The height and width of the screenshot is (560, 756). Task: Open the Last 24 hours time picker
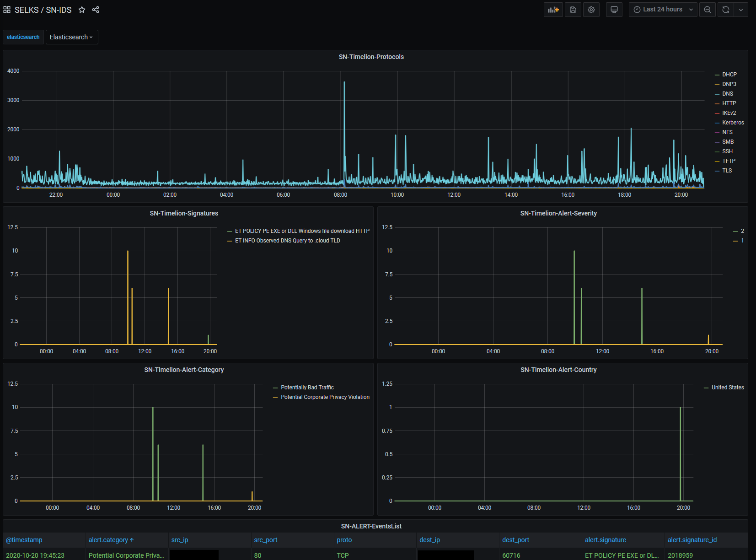coord(663,10)
